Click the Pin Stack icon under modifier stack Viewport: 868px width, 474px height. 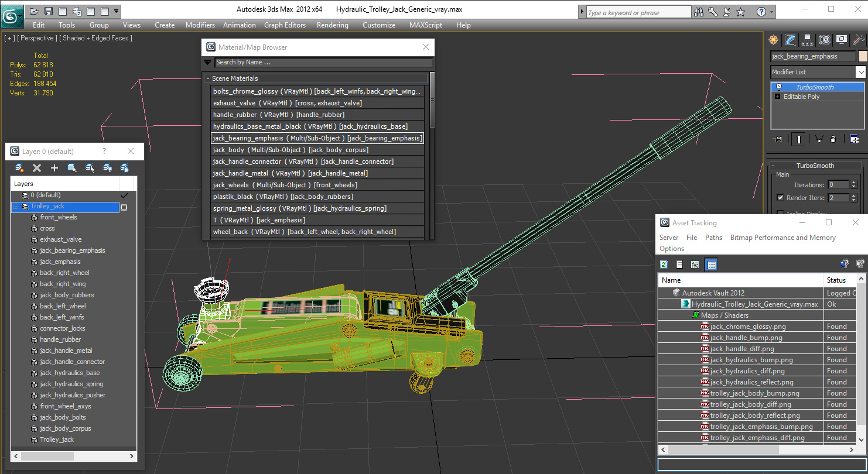pos(778,139)
